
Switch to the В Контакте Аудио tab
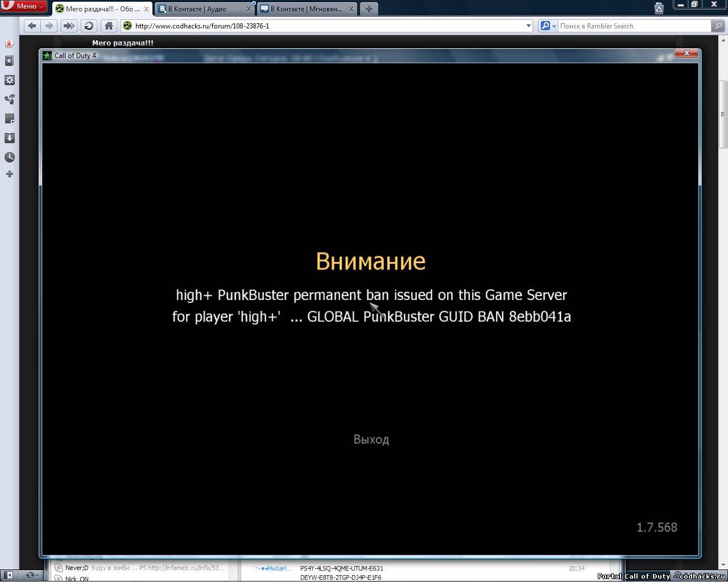click(204, 9)
